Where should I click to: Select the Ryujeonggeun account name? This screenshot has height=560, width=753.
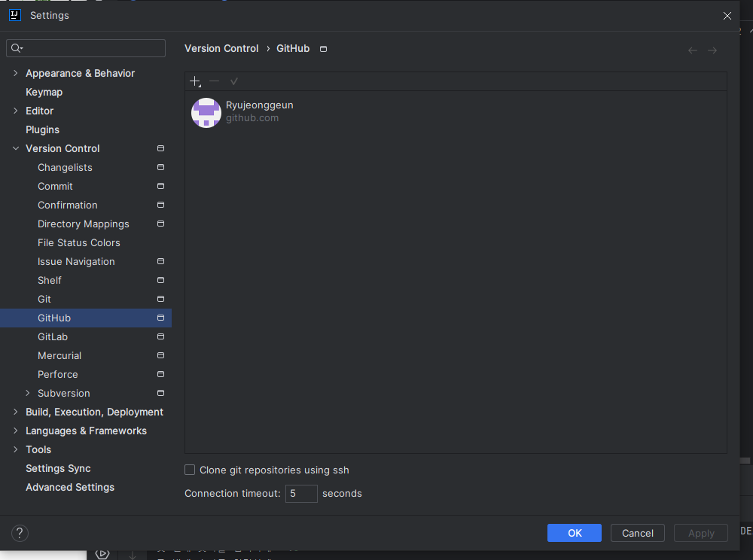click(259, 105)
